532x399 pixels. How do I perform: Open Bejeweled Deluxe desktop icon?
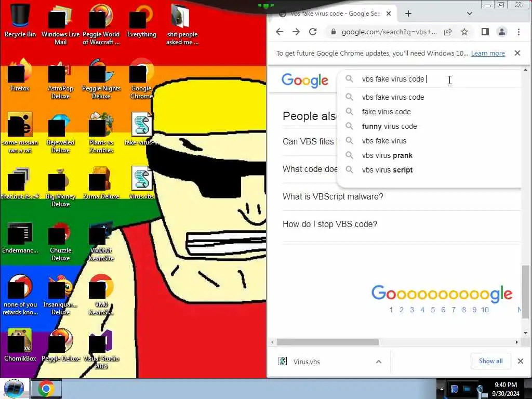pos(60,133)
